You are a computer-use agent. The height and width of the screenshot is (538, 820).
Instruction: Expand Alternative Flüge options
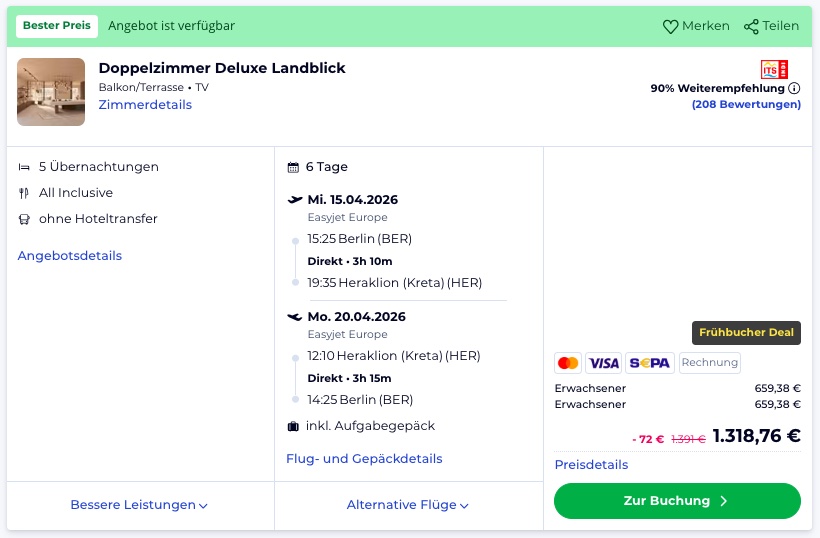(407, 505)
